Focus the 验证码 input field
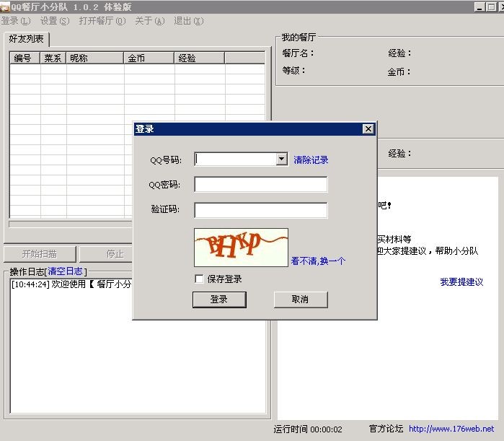This screenshot has height=441, width=504. click(261, 210)
